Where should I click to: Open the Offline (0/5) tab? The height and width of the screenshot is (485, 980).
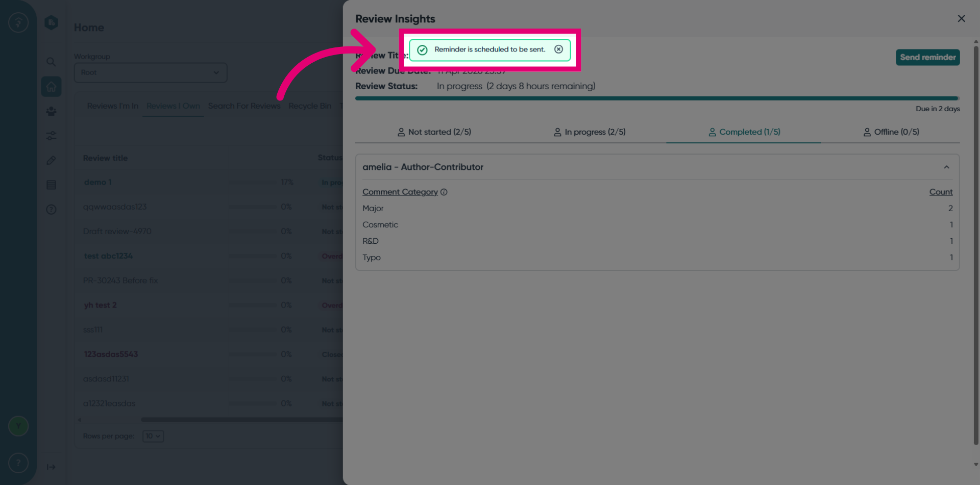[x=891, y=132]
